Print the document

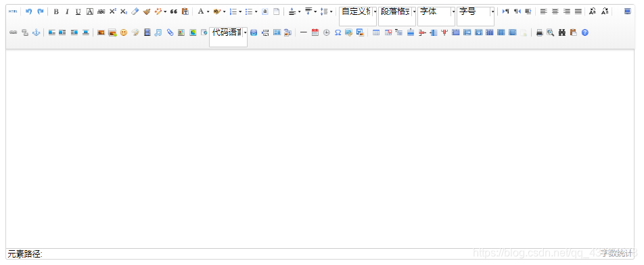(539, 32)
